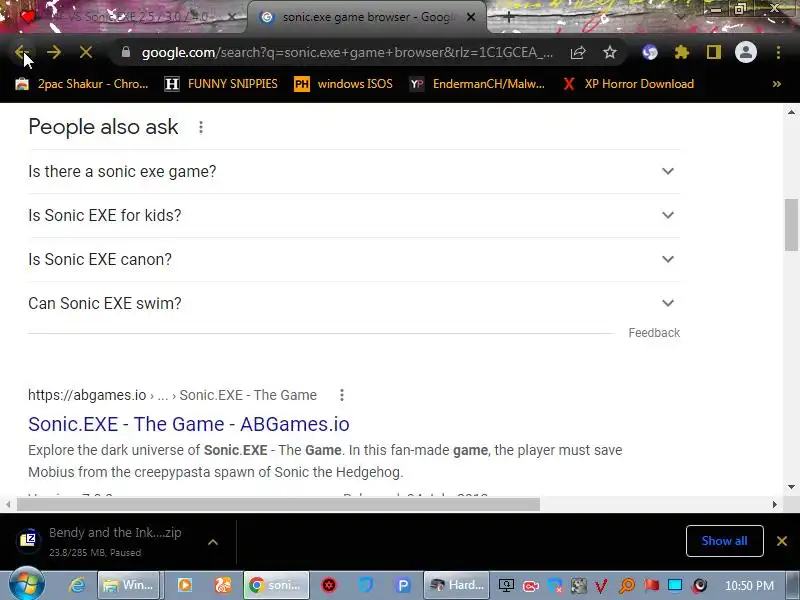Viewport: 800px width, 600px height.
Task: Click the page scroll-up arrow
Action: (x=791, y=112)
